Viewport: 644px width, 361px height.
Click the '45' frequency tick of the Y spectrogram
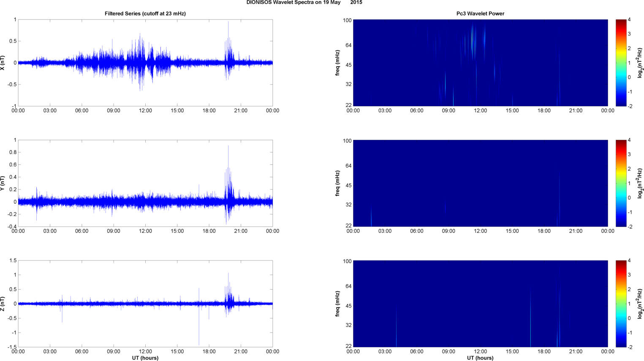point(348,186)
